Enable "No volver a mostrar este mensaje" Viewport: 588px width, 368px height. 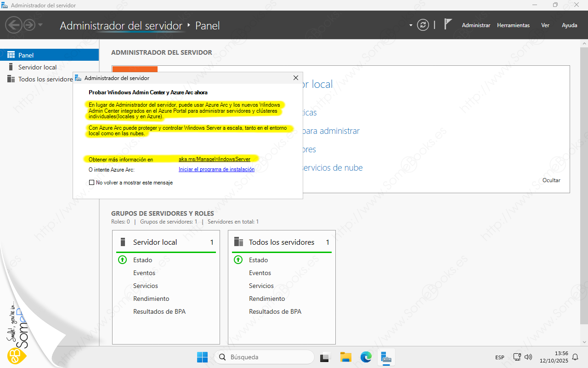click(91, 183)
